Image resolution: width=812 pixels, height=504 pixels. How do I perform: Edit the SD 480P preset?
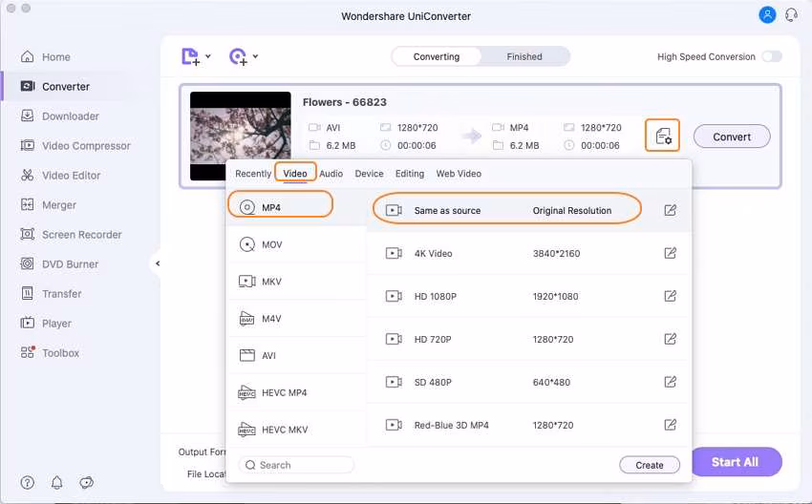(670, 382)
